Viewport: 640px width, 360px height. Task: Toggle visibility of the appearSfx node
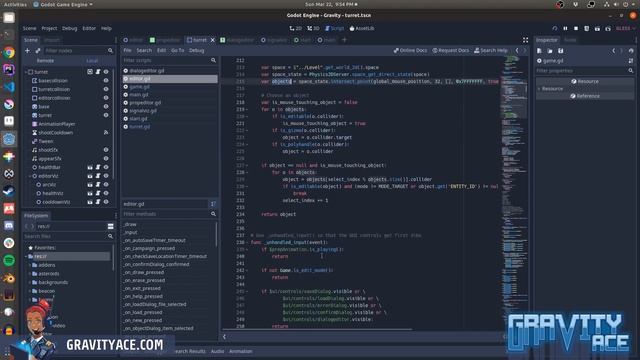(x=106, y=159)
